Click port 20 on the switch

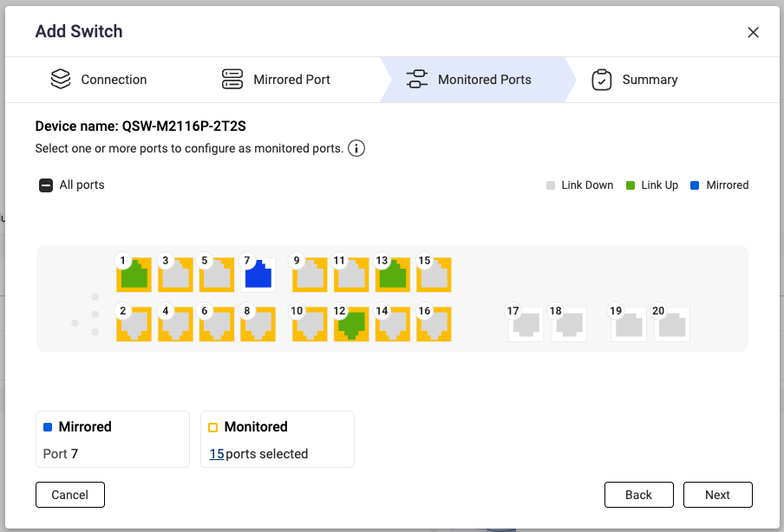tap(671, 325)
